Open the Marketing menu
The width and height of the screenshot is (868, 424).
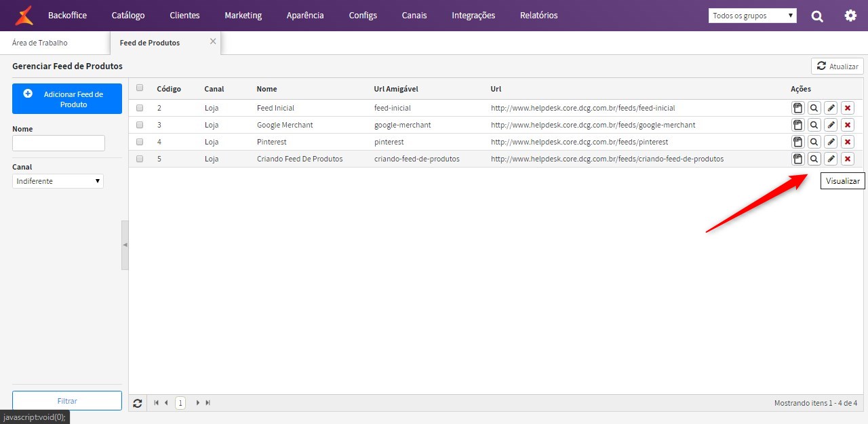click(243, 16)
